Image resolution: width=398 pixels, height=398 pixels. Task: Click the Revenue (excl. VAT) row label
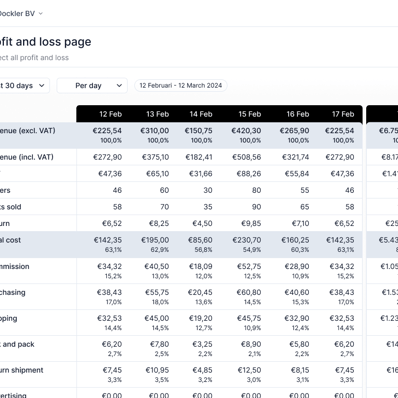click(x=27, y=131)
